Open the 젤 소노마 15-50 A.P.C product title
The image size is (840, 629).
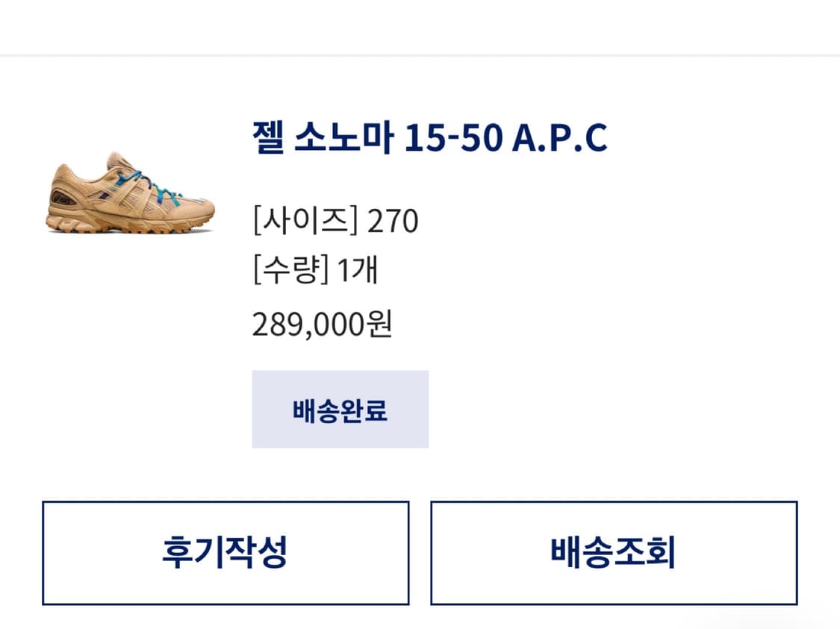430,138
